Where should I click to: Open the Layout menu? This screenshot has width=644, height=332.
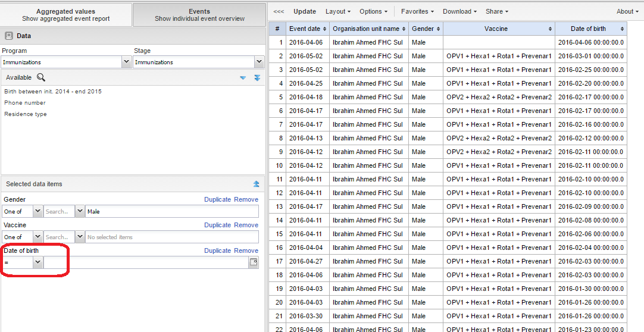coord(337,11)
